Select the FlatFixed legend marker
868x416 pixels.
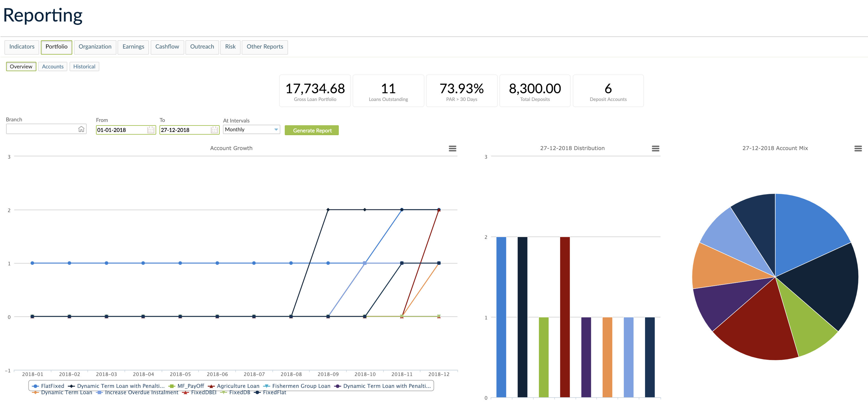35,386
